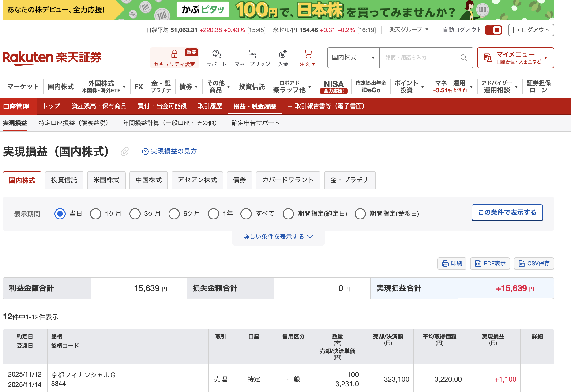Image resolution: width=571 pixels, height=392 pixels.
Task: Save results via CSV保存 icon button
Action: tap(534, 264)
